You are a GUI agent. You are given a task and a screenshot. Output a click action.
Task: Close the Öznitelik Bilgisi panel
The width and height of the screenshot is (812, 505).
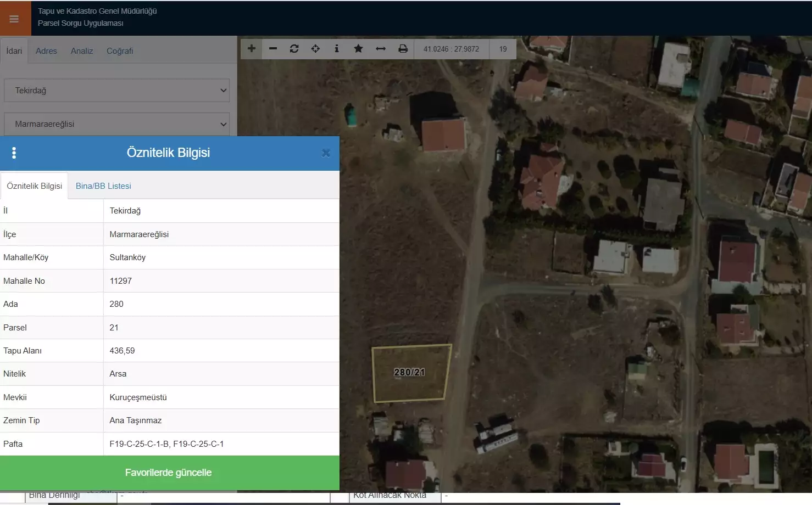(x=326, y=153)
